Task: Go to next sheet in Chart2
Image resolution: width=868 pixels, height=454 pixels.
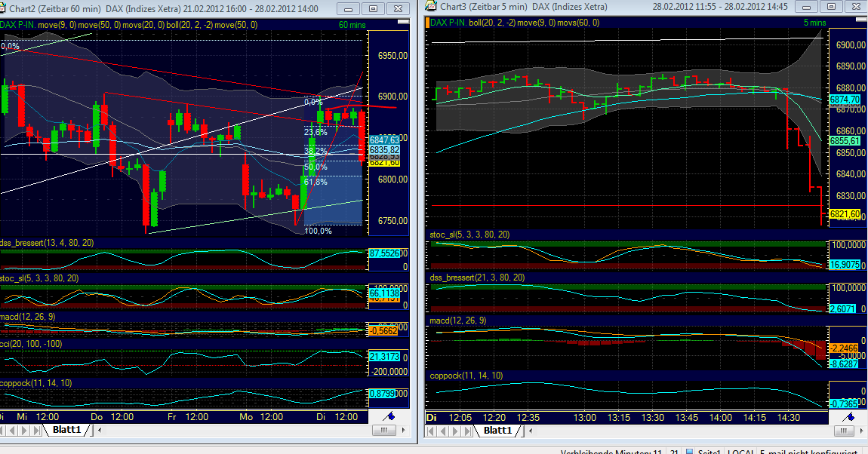Action: pyautogui.click(x=24, y=430)
